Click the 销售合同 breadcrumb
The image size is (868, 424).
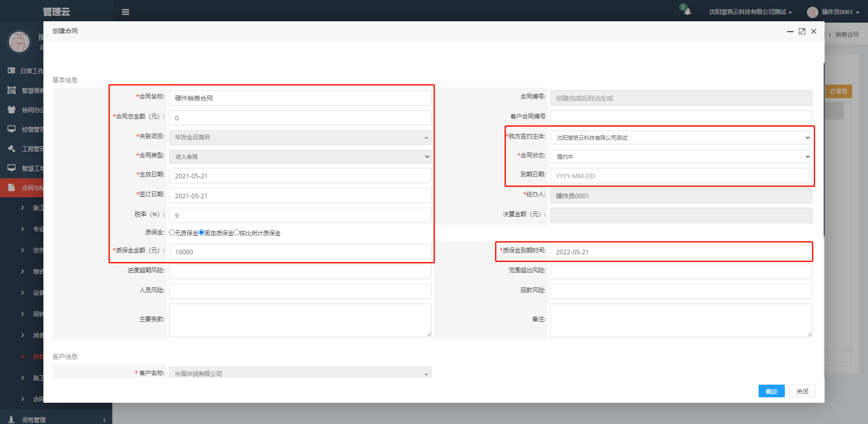coord(847,34)
